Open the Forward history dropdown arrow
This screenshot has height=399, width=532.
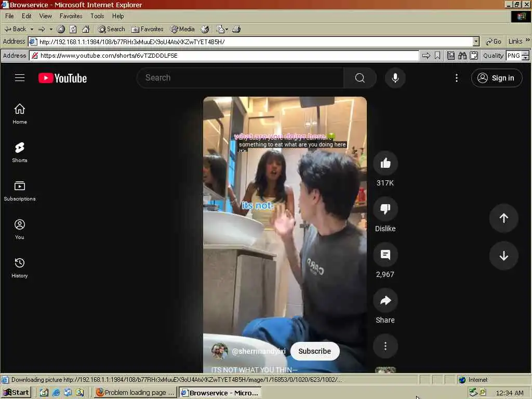tap(51, 29)
